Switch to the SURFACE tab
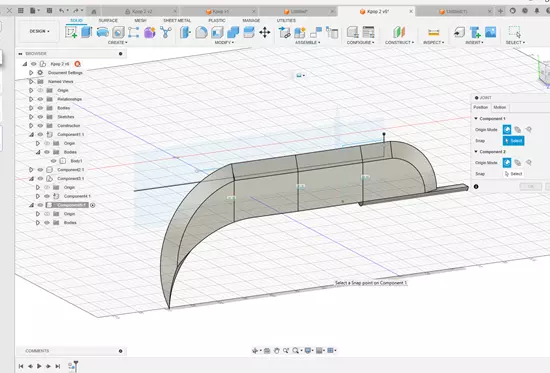Viewport: 550px width, 373px height. pos(108,20)
